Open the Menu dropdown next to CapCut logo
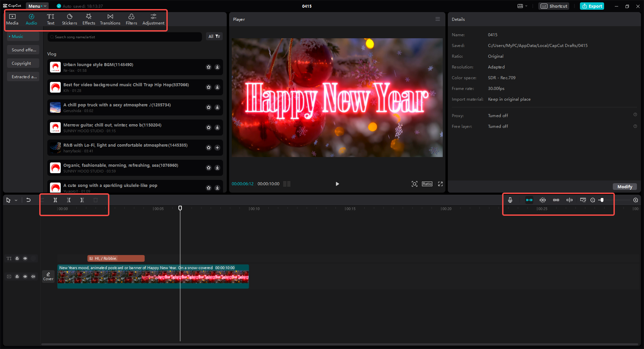Viewport: 644px width, 349px height. point(37,6)
